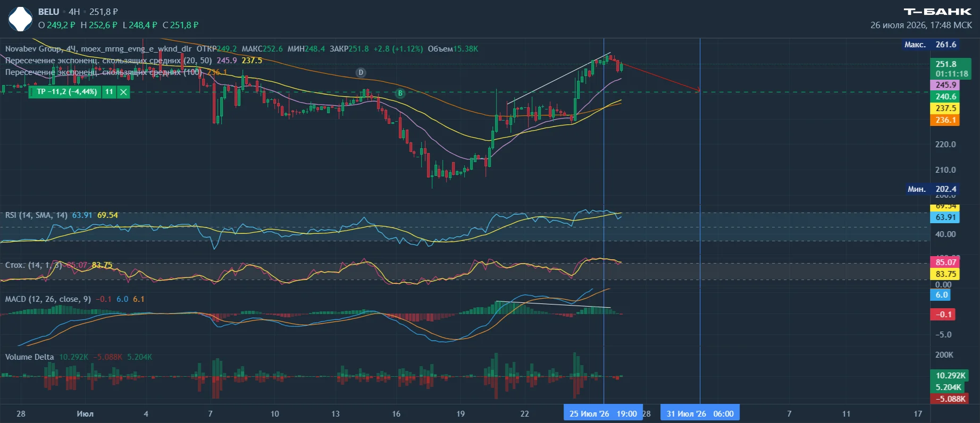Click the 220.0 level on the price scale
Screen dimensions: 980x423
tap(945, 145)
